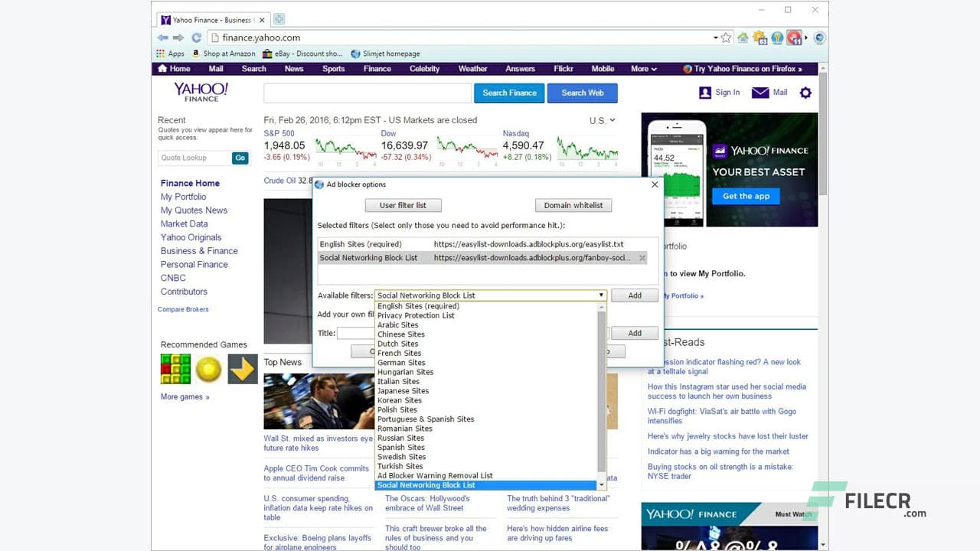Click the back navigation arrow
The image size is (980, 551).
(x=163, y=37)
